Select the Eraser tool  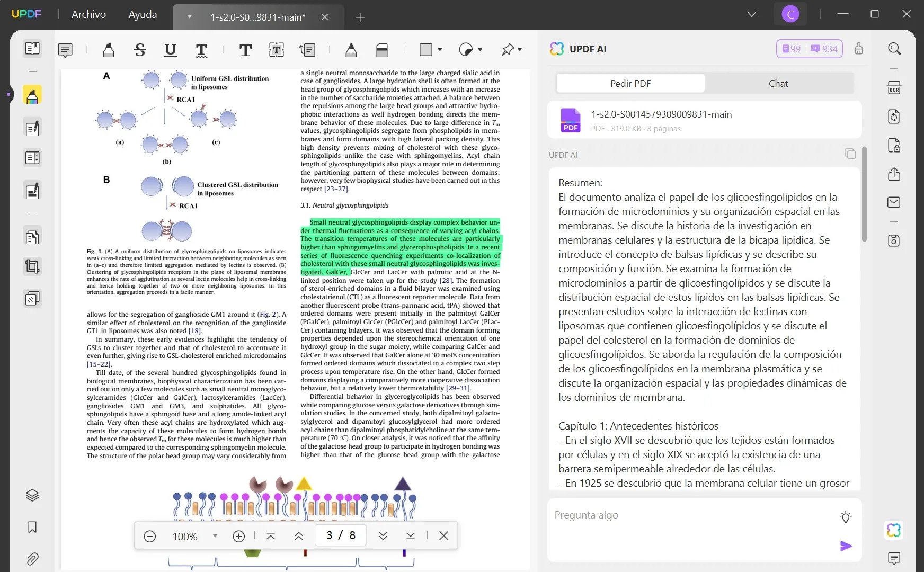(x=382, y=50)
